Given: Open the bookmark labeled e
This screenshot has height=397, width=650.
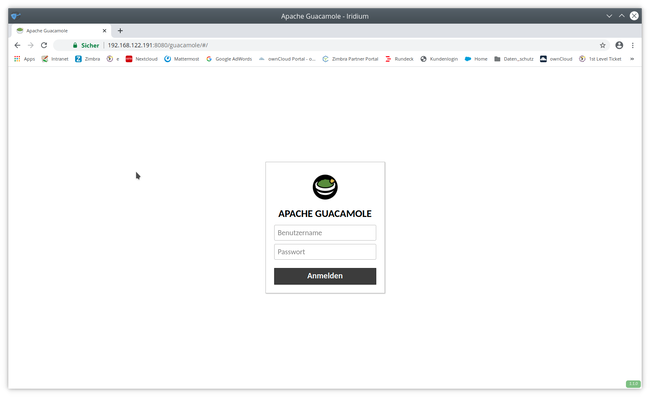Looking at the screenshot, I should [113, 59].
